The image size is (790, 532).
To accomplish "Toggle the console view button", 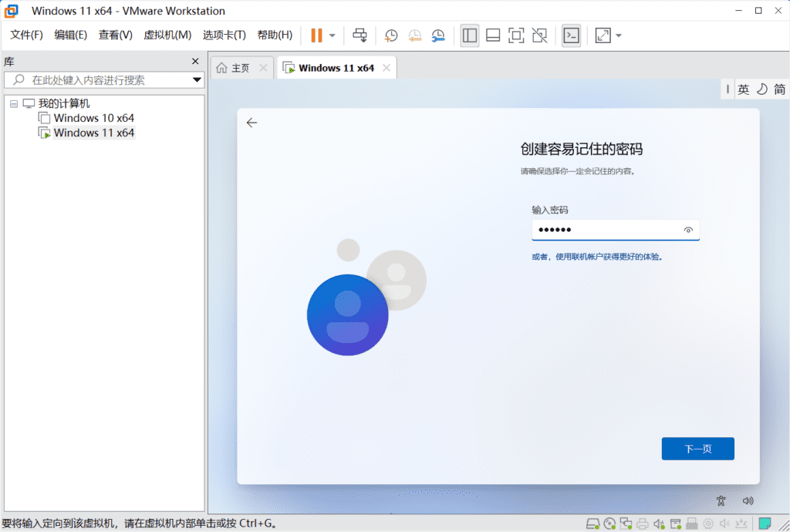I will (x=571, y=35).
